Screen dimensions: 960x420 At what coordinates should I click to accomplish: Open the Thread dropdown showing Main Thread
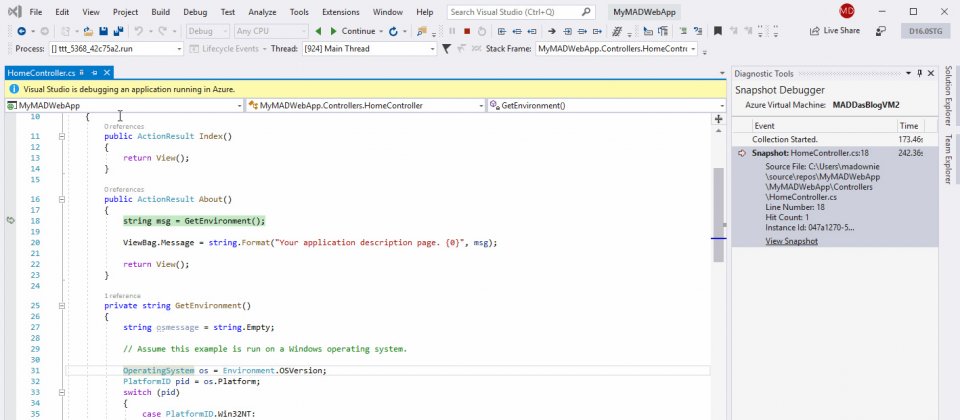coord(432,49)
